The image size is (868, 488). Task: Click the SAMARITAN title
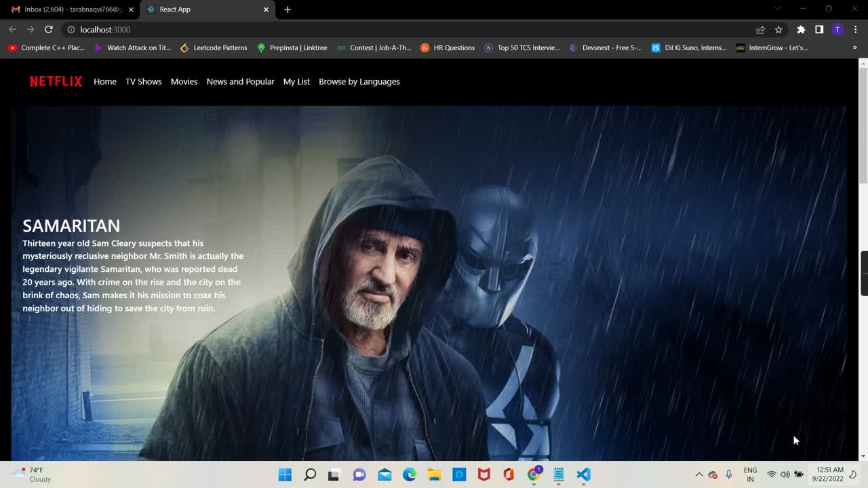click(x=71, y=226)
